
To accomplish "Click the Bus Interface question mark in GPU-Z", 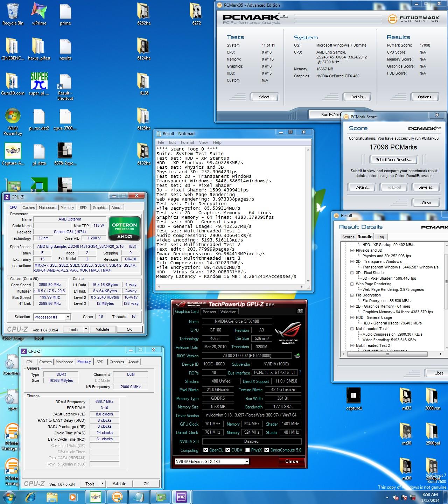I will point(300,373).
